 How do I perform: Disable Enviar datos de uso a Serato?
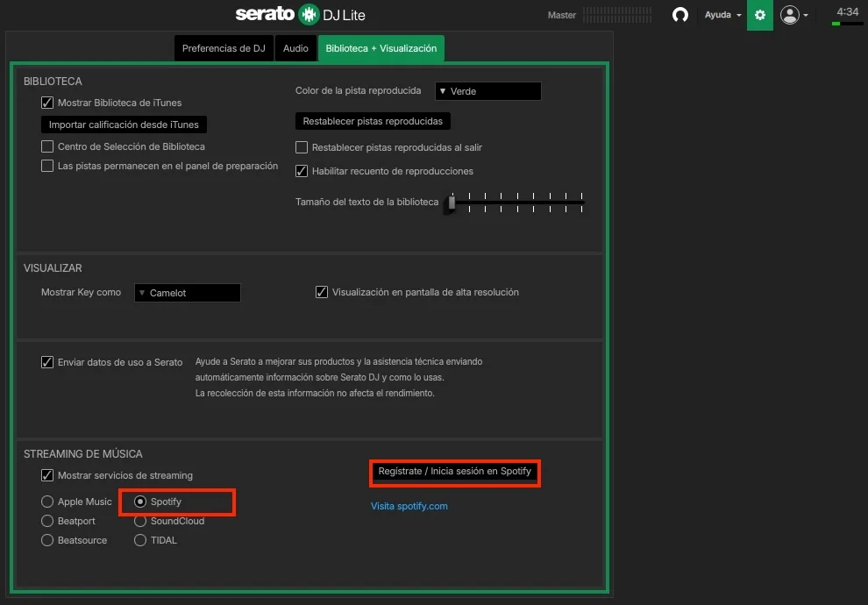point(46,361)
